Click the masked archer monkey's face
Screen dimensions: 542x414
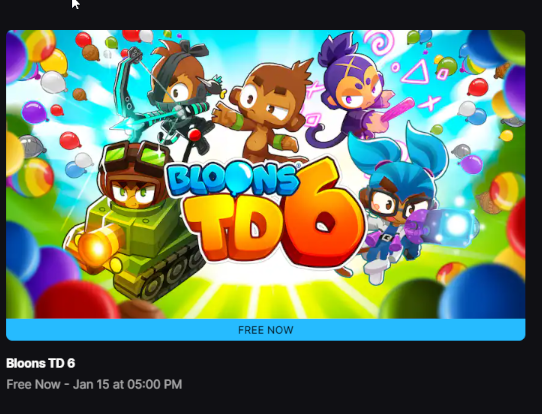[180, 91]
